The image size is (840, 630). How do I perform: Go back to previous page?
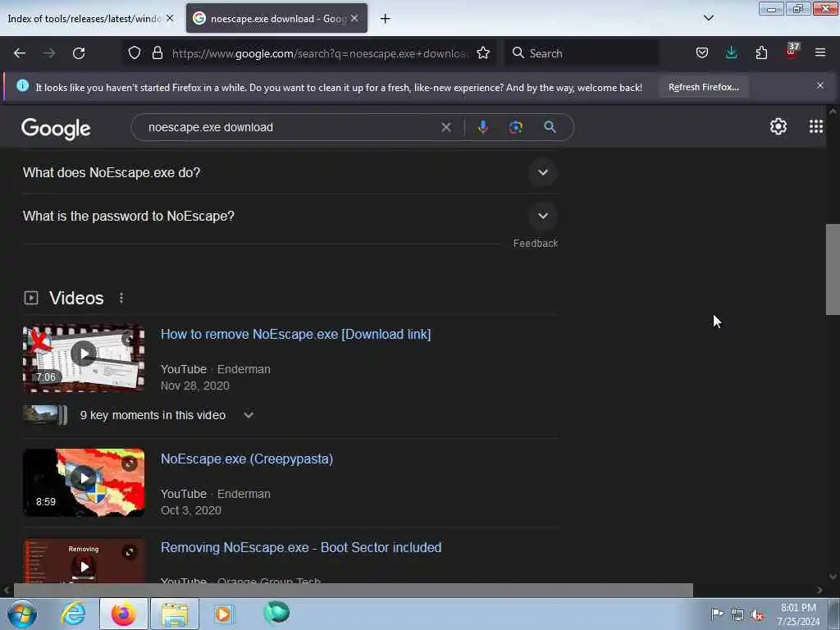20,53
